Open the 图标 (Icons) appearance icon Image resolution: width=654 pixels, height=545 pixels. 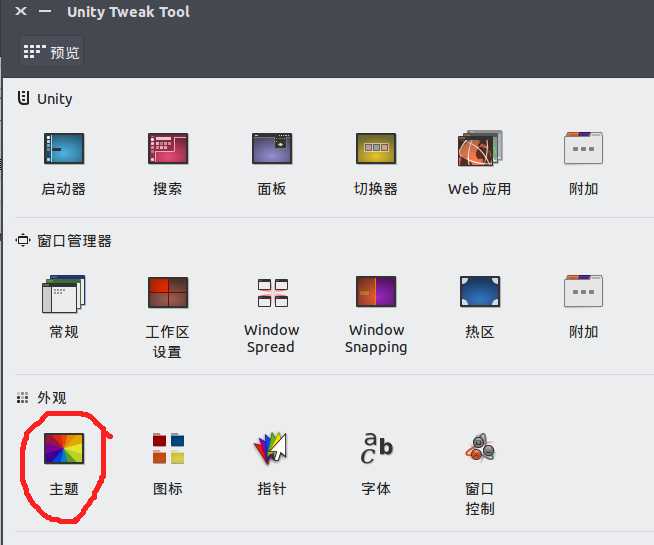[168, 449]
